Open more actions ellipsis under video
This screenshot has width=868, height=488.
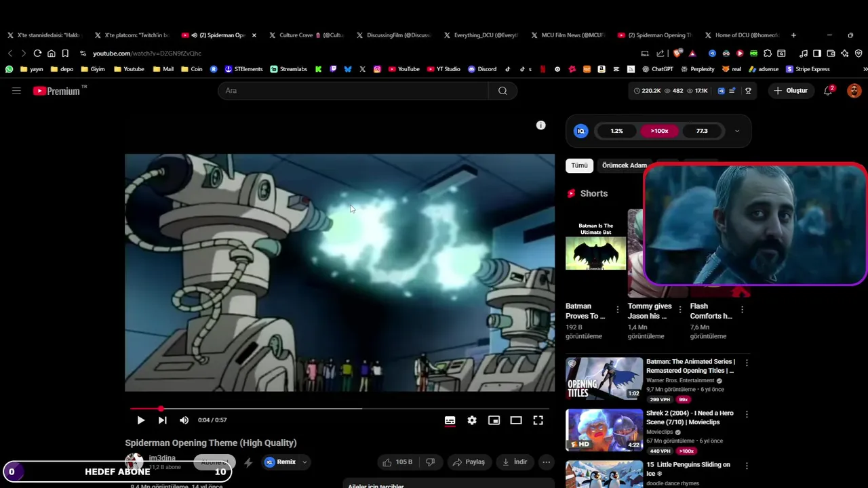click(x=546, y=462)
